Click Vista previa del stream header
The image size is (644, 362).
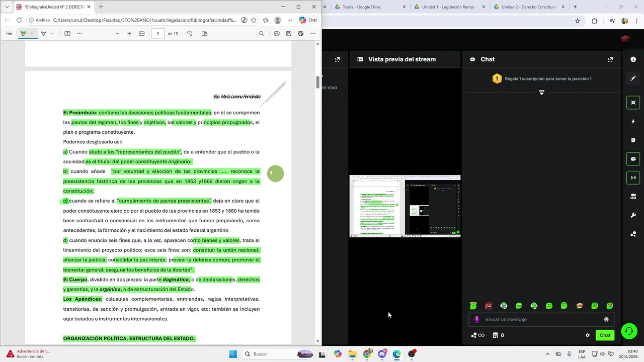tap(402, 59)
